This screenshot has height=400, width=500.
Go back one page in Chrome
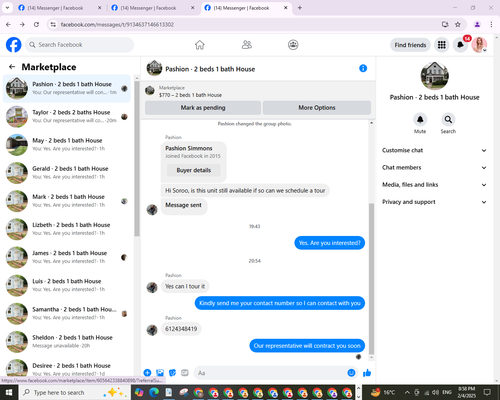(8, 24)
